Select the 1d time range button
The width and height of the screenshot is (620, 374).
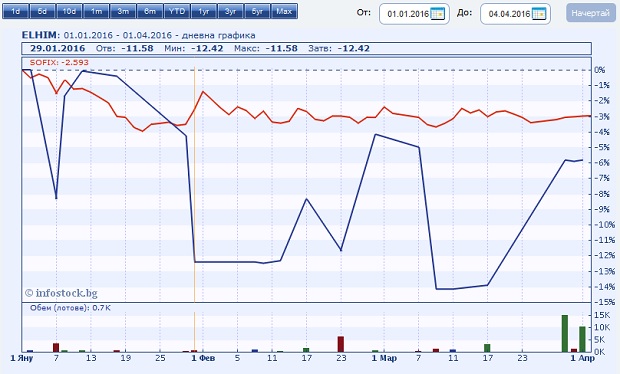point(16,11)
